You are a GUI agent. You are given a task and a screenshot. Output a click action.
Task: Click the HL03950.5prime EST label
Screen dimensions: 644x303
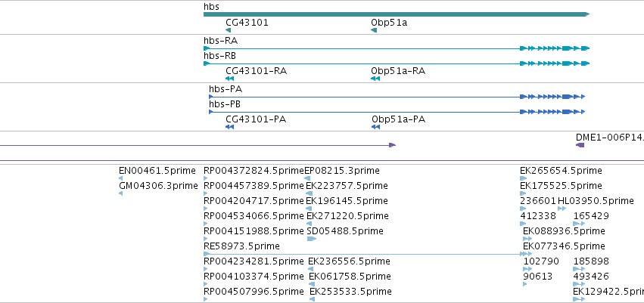[x=596, y=201]
